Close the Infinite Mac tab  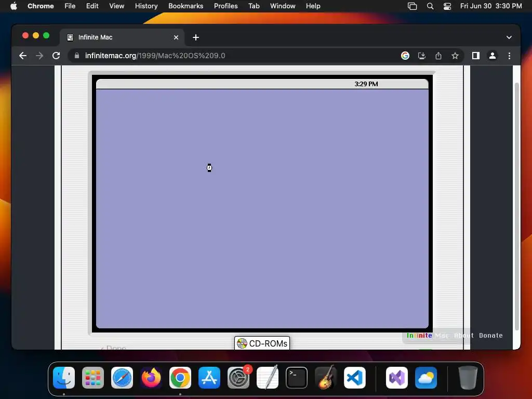coord(176,37)
